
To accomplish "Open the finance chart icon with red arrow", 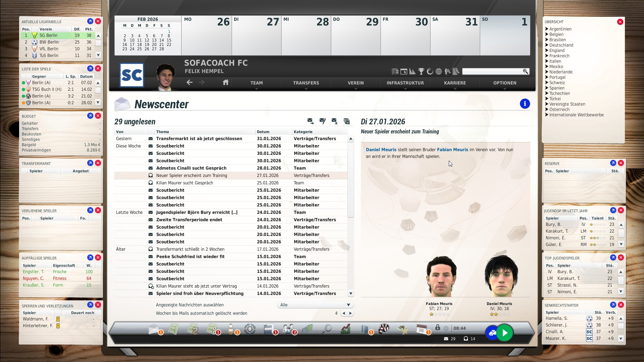I will 346,329.
